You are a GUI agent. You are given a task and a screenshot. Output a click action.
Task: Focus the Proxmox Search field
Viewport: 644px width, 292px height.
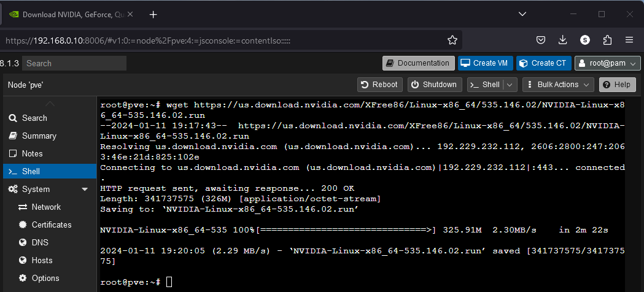74,63
